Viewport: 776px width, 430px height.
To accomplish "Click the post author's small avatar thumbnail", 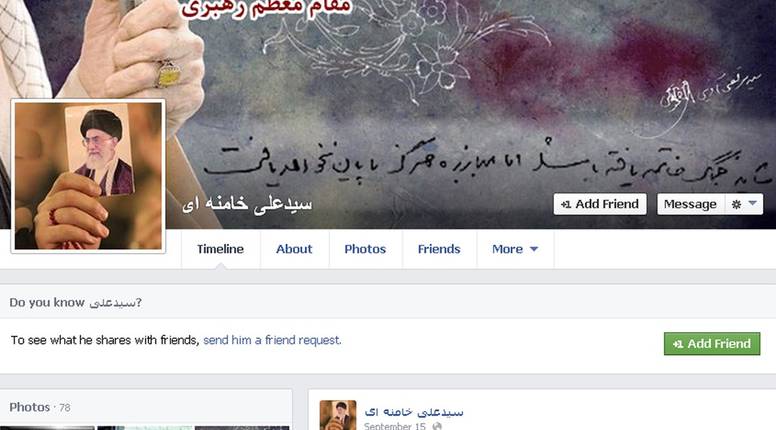I will 338,415.
